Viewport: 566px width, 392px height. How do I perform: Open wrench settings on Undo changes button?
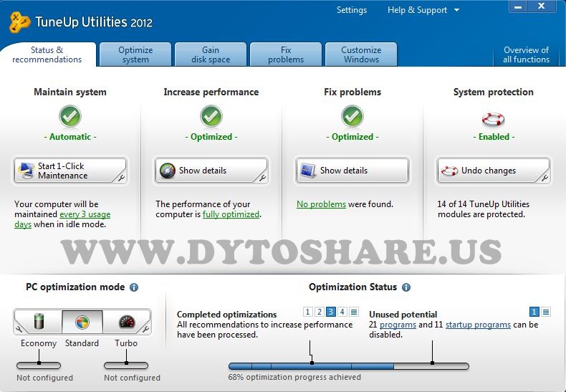pos(545,178)
